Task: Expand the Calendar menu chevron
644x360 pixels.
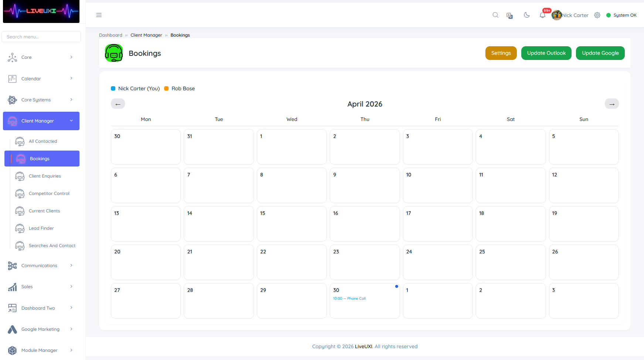Action: (71, 78)
